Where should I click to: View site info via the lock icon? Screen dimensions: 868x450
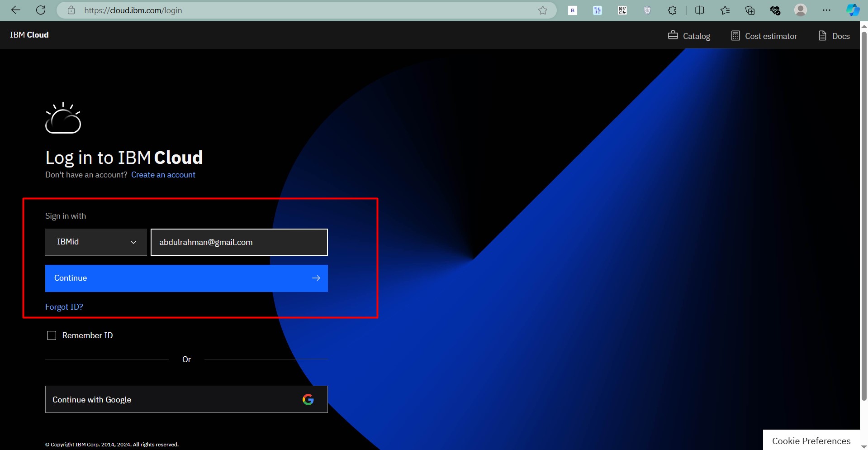pyautogui.click(x=71, y=10)
